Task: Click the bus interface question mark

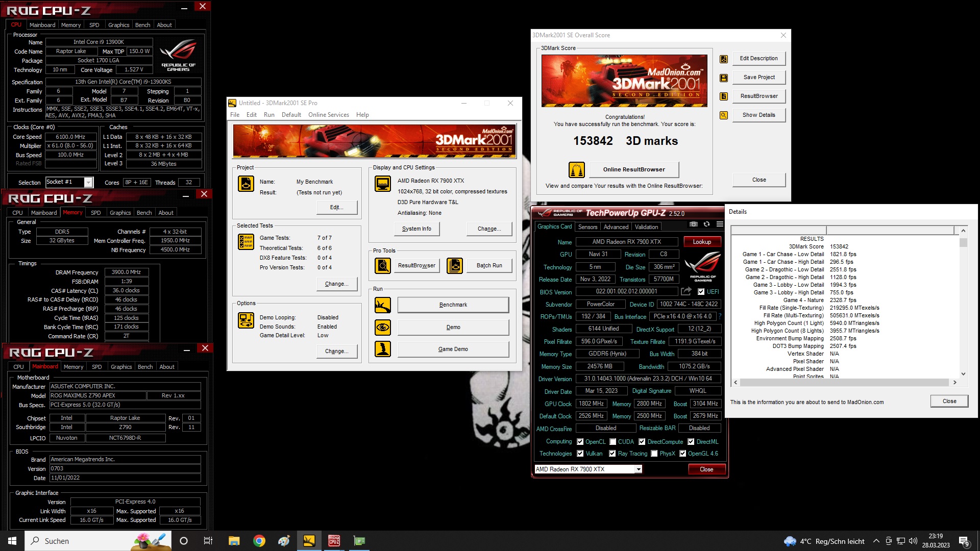Action: tap(720, 316)
